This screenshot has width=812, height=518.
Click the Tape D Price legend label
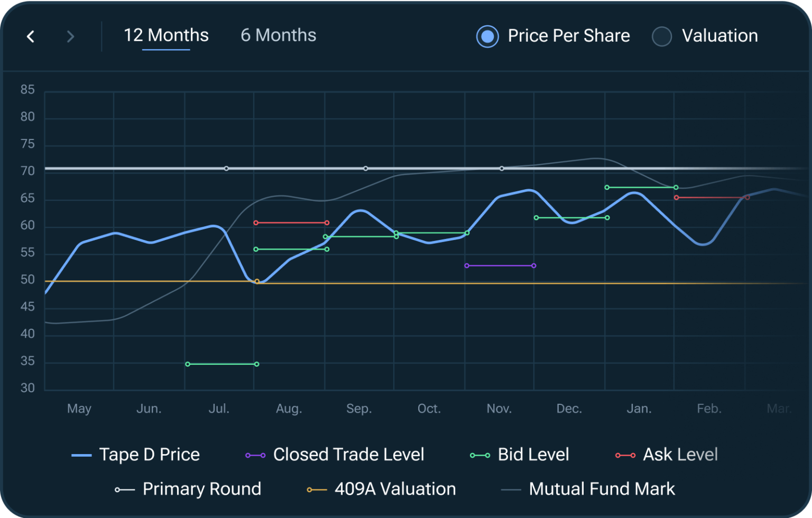click(x=149, y=455)
